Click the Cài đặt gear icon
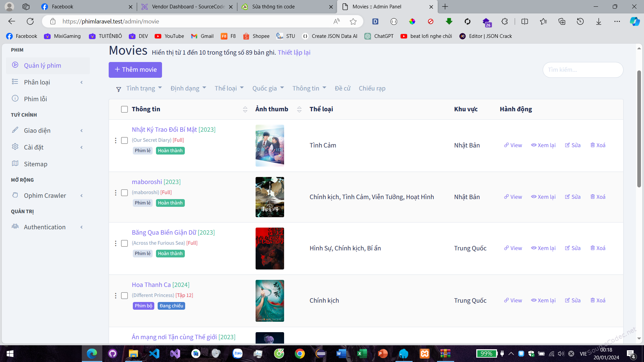This screenshot has width=644, height=362. pyautogui.click(x=15, y=147)
